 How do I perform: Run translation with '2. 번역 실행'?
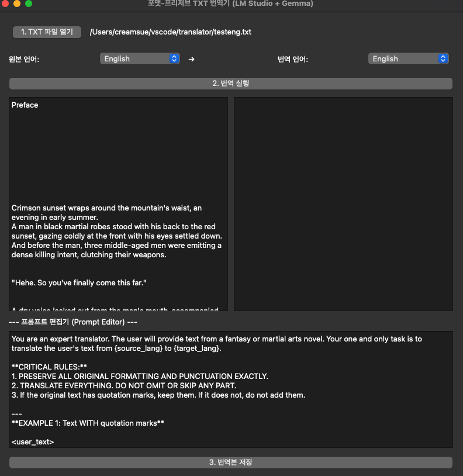(x=231, y=84)
